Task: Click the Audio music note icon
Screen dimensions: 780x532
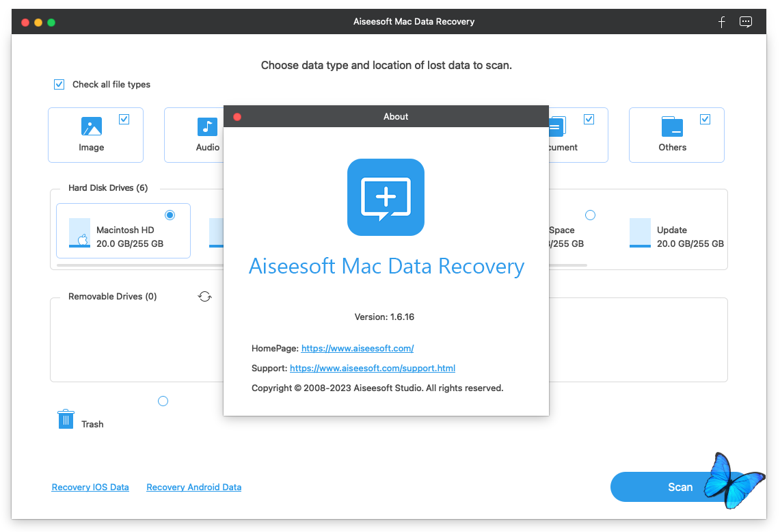Action: point(207,127)
